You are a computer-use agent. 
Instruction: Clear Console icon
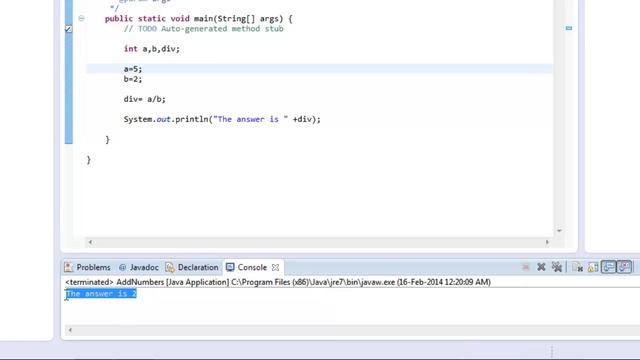point(577,267)
